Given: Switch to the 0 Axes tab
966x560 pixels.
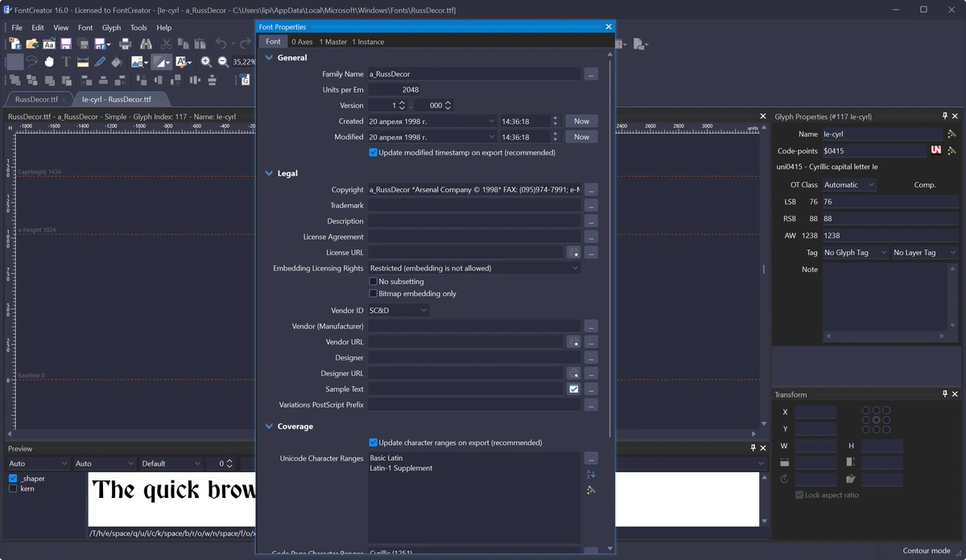Looking at the screenshot, I should (302, 42).
